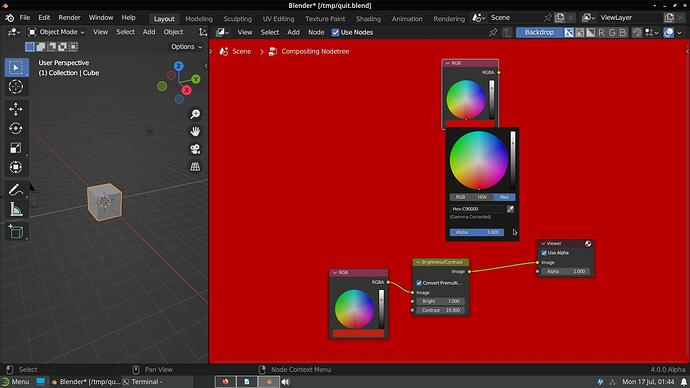Screen dimensions: 690x388
Task: Expand the Options dropdown in the viewport
Action: point(187,47)
